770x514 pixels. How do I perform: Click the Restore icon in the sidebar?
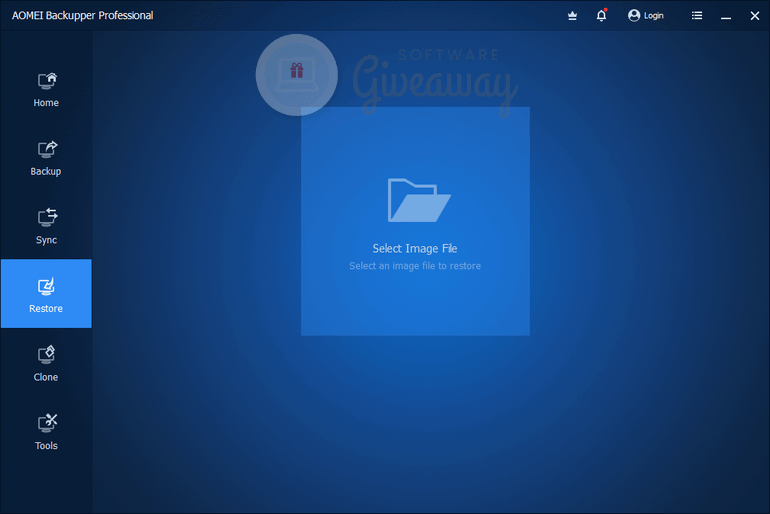pyautogui.click(x=46, y=287)
